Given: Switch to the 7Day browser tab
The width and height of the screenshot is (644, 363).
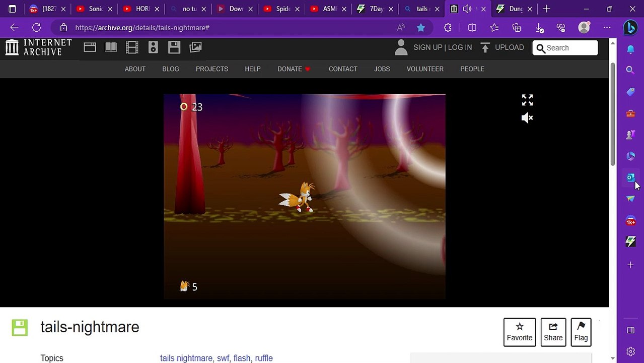Looking at the screenshot, I should coord(375,9).
